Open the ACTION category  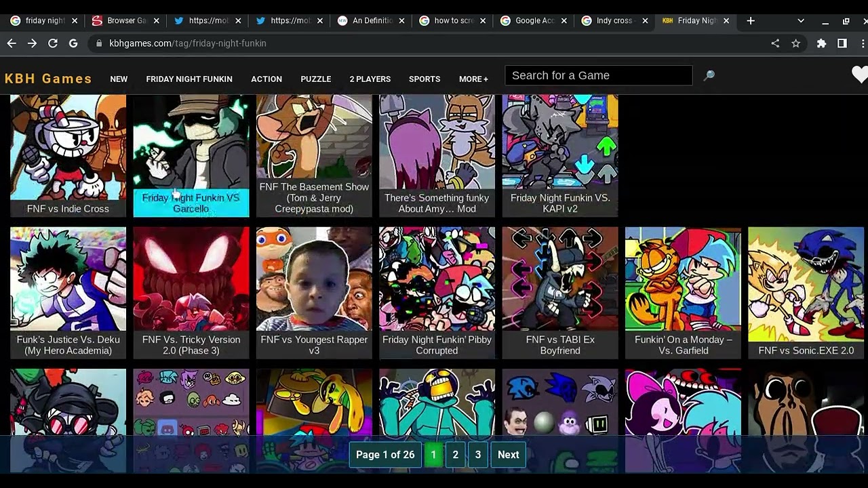[267, 79]
